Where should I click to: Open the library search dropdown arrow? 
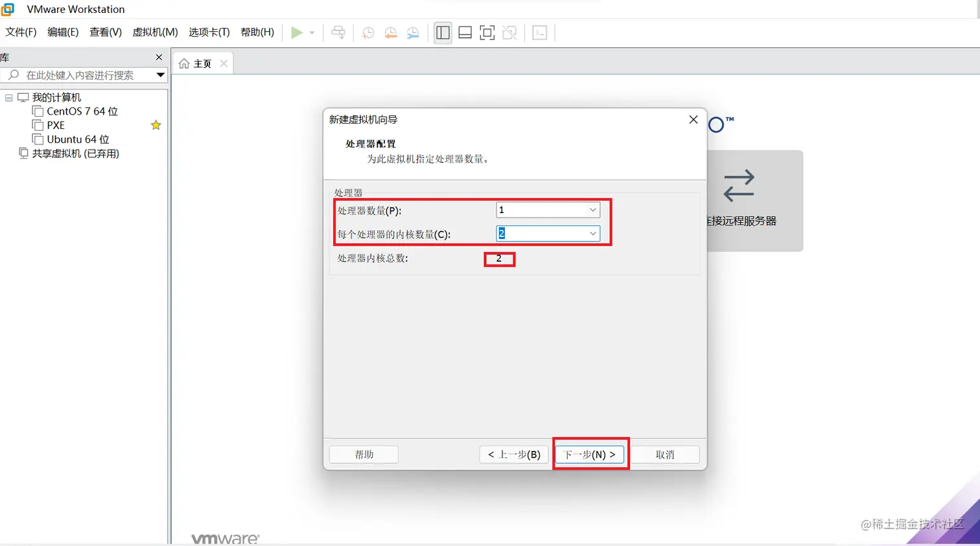[x=161, y=75]
